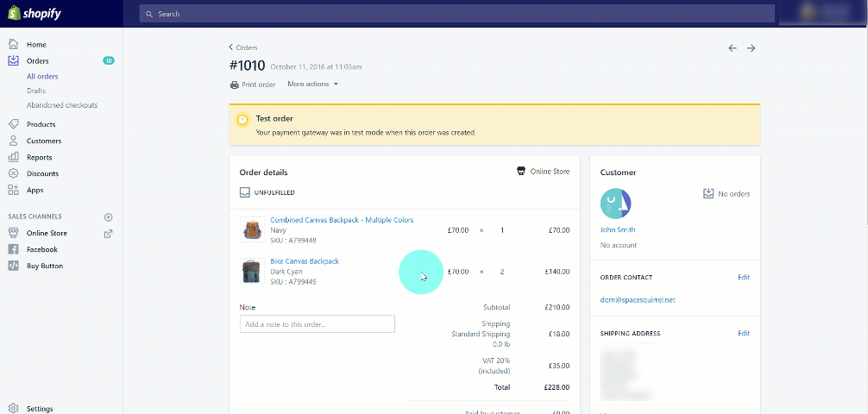Open the Apps menu item
Screen dimensions: 868x414
(35, 191)
